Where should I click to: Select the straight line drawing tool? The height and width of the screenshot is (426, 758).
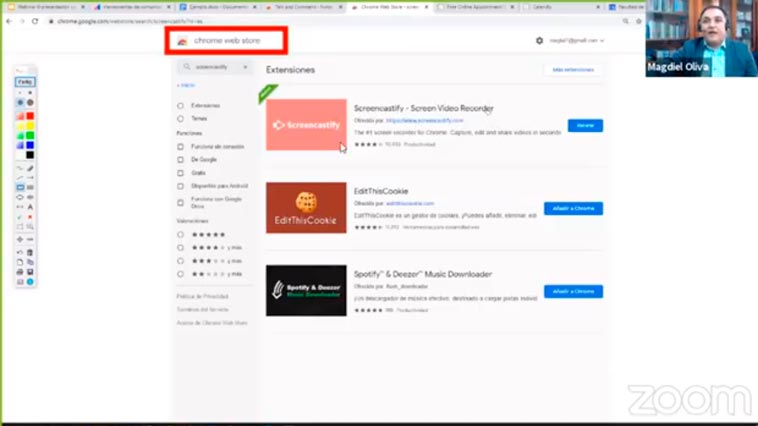(x=20, y=178)
